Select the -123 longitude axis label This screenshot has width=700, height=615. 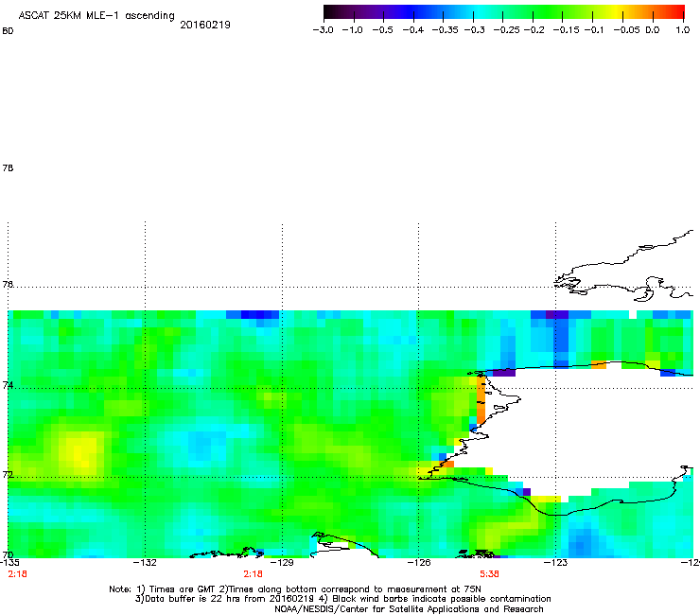click(555, 563)
